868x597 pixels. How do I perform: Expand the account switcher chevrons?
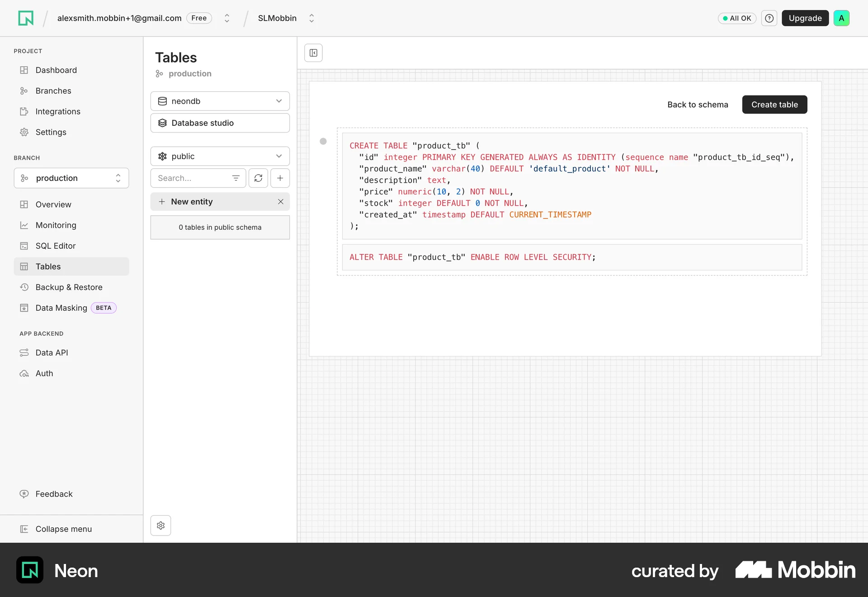227,18
